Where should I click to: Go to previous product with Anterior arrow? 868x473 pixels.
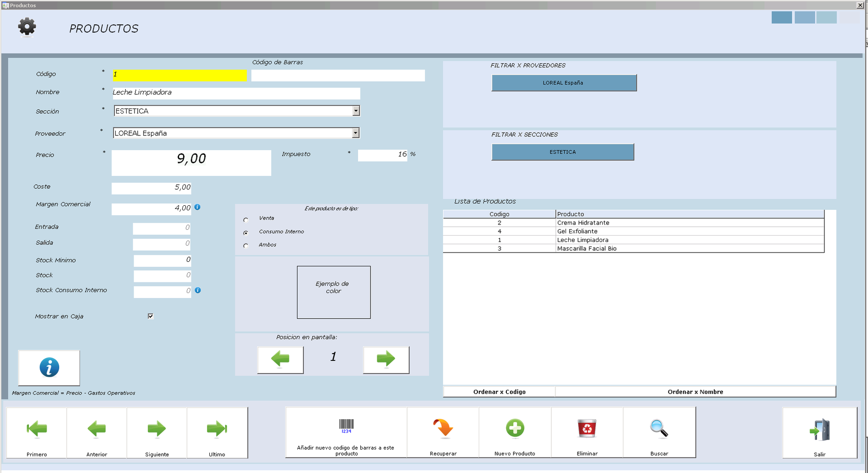[96, 432]
